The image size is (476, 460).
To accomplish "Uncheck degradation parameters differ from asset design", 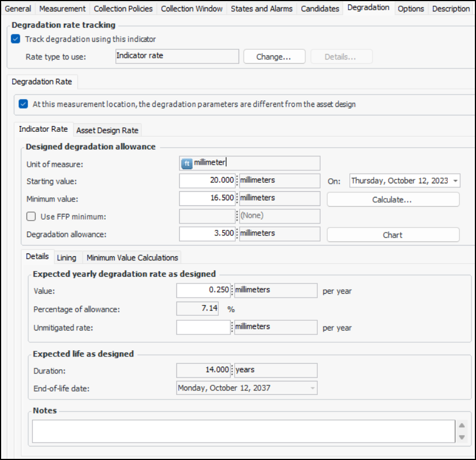I will click(23, 104).
